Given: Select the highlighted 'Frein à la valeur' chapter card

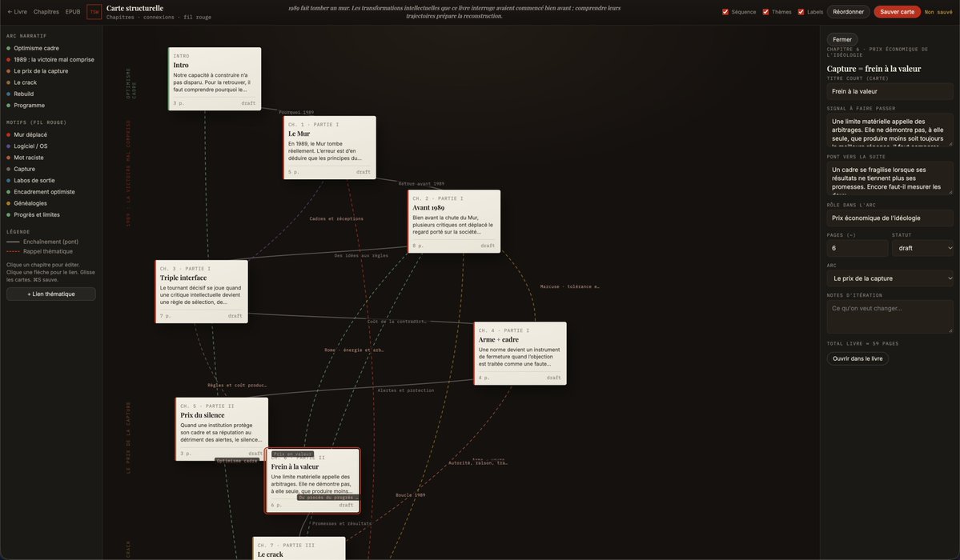Looking at the screenshot, I should [x=312, y=481].
